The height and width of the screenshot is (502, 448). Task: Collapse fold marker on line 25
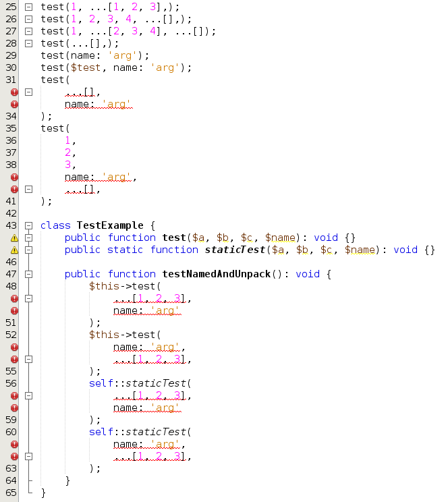tap(29, 7)
